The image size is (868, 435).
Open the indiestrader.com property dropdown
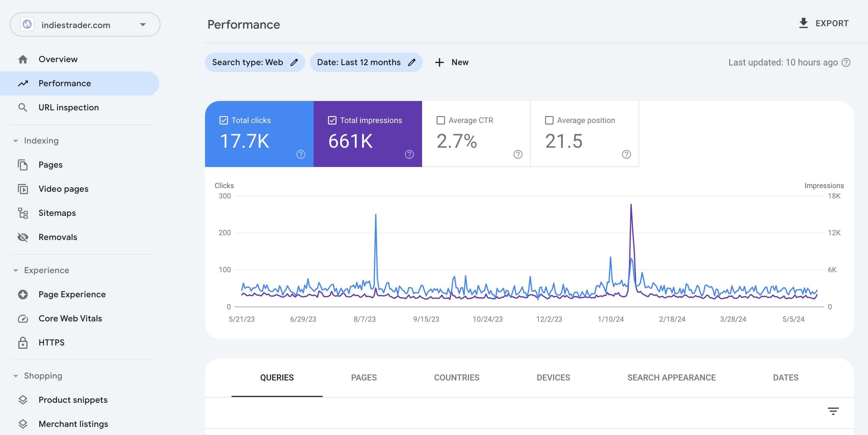143,25
